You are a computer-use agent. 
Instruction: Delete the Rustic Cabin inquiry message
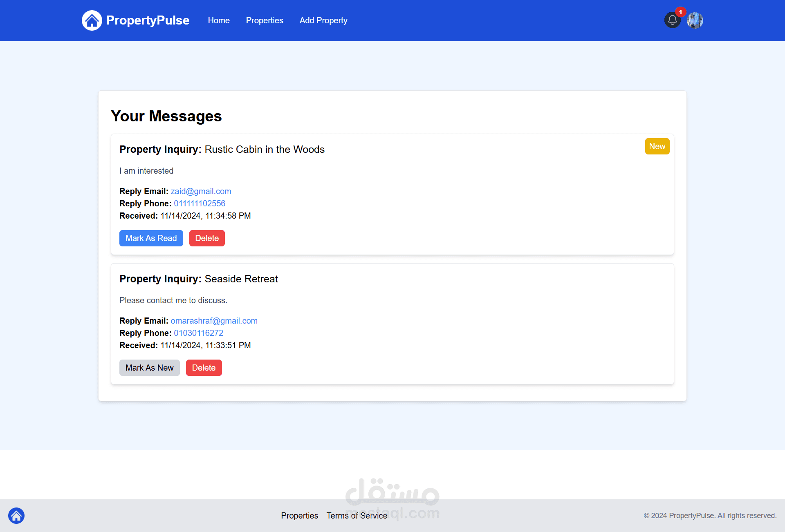tap(207, 238)
